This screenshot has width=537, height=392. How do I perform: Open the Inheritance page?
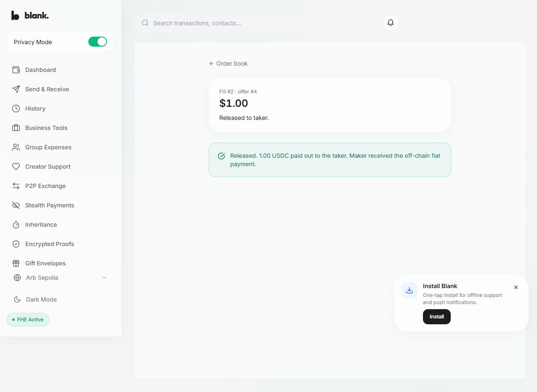(60, 225)
